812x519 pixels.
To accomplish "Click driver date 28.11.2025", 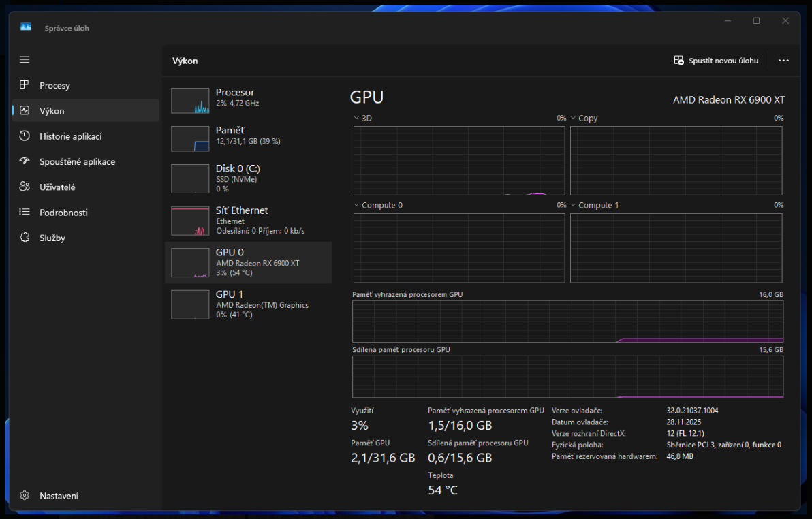I will coord(683,422).
